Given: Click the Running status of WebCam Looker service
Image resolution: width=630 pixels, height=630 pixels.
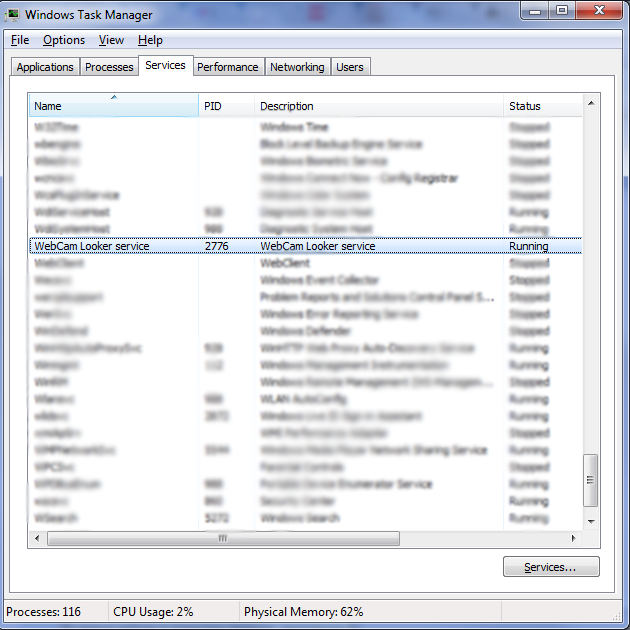Looking at the screenshot, I should point(529,246).
